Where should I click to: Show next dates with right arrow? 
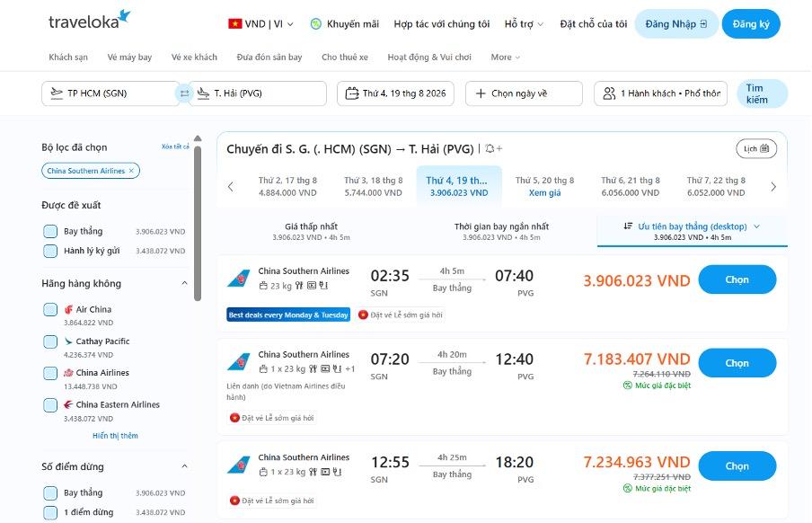pos(773,187)
